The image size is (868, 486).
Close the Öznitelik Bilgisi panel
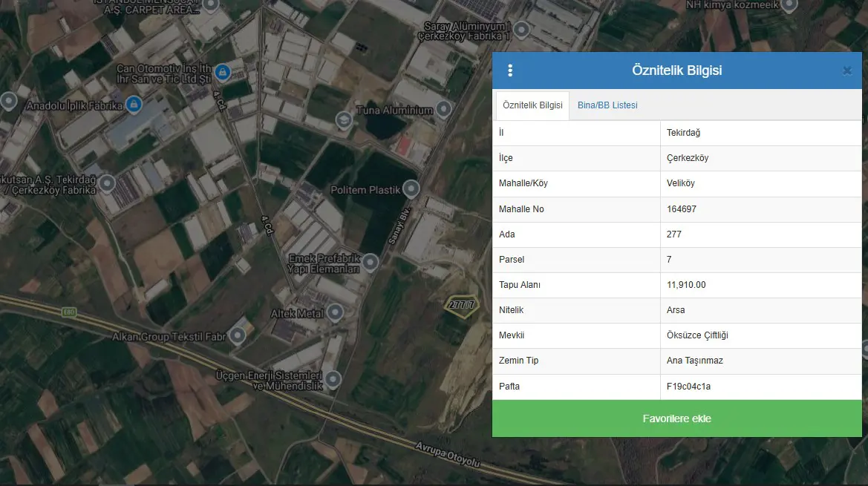pyautogui.click(x=847, y=70)
